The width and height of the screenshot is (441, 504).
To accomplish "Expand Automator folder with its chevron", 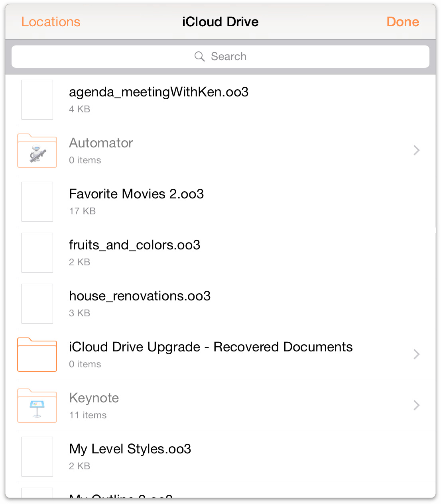I will [417, 150].
